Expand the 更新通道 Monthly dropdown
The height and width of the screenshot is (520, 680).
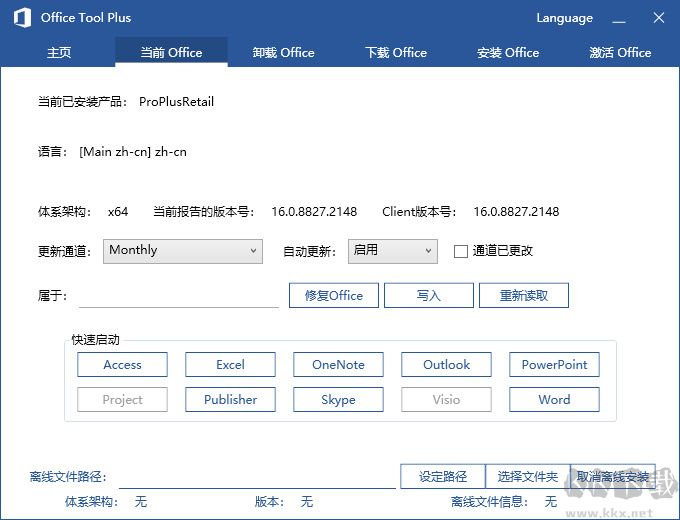[183, 251]
